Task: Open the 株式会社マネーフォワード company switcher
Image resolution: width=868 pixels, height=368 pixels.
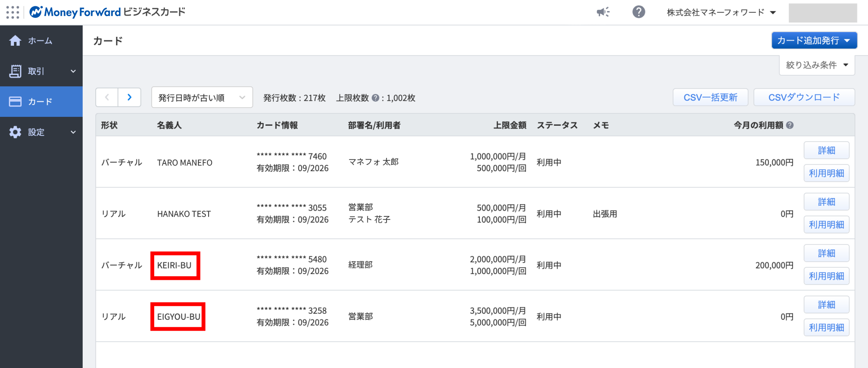Action: [721, 12]
